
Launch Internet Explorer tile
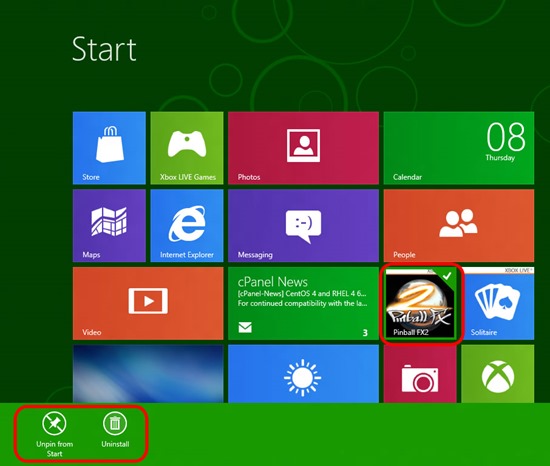tap(187, 225)
